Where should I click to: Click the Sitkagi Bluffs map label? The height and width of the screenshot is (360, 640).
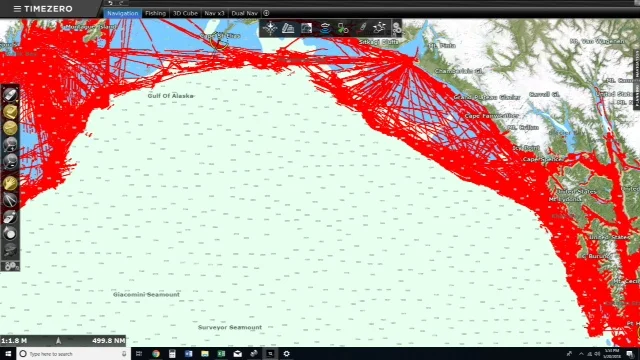click(378, 42)
